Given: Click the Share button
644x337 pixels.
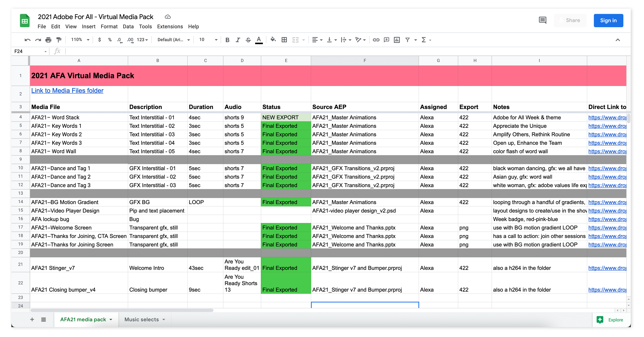Looking at the screenshot, I should pyautogui.click(x=570, y=20).
